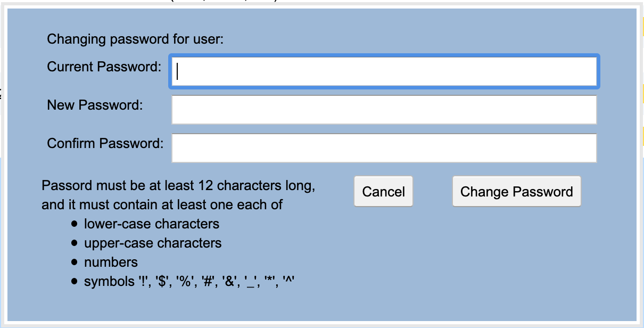
Task: Click the "Current Password:" label text
Action: (104, 67)
